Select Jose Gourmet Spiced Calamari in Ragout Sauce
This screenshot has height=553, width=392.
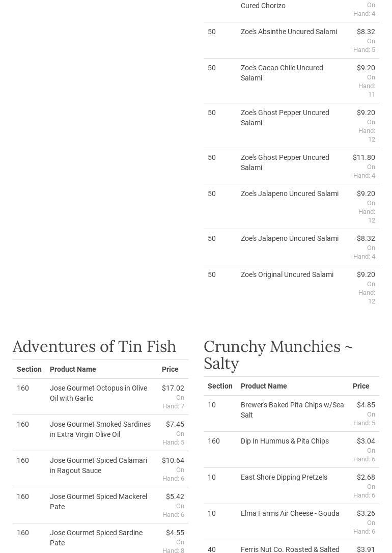98,465
